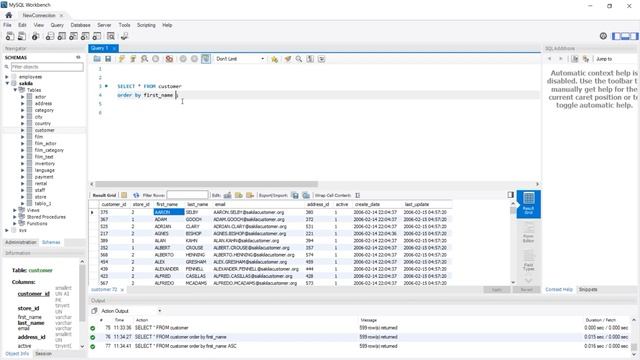Commit the current transaction
Viewport: 640px width, 360px height.
coord(183,59)
